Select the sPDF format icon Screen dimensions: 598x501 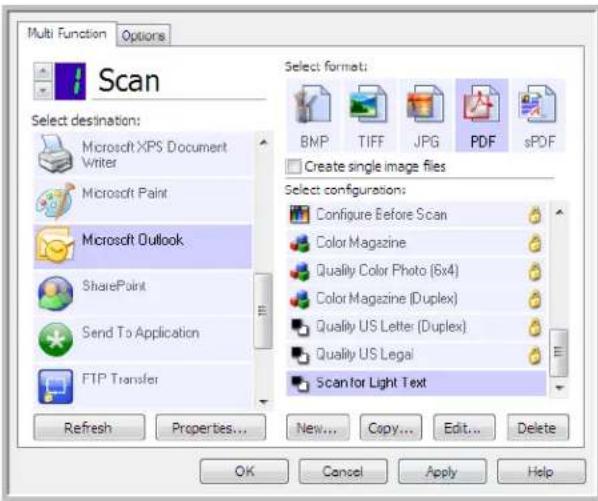[538, 104]
